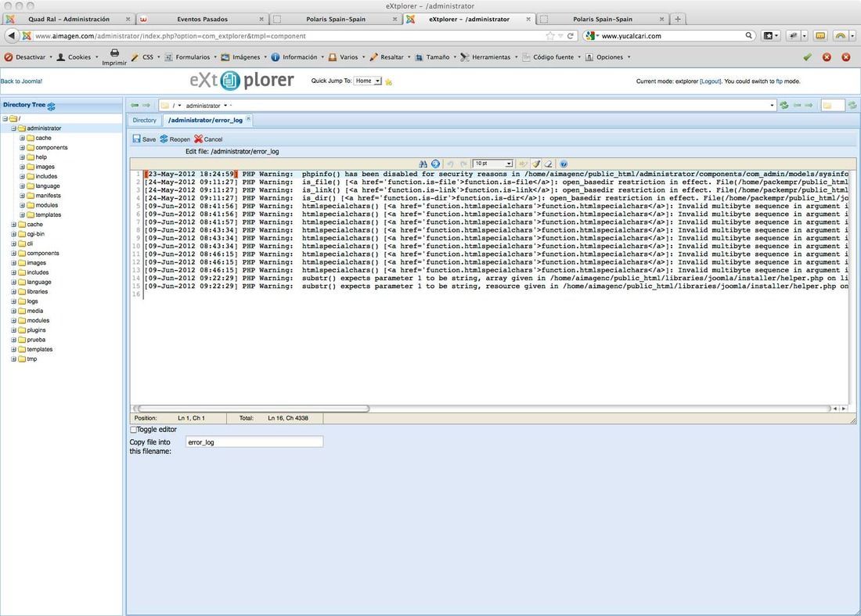Click the green back arrow beside path bar

pos(135,105)
